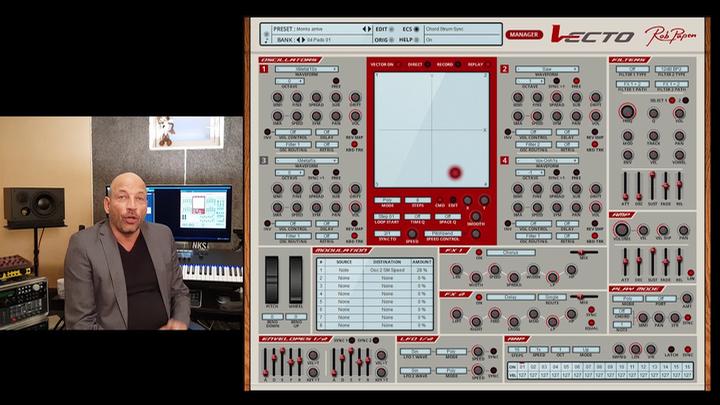Image resolution: width=720 pixels, height=405 pixels.
Task: Click the filter TRACK knob
Action: (653, 136)
